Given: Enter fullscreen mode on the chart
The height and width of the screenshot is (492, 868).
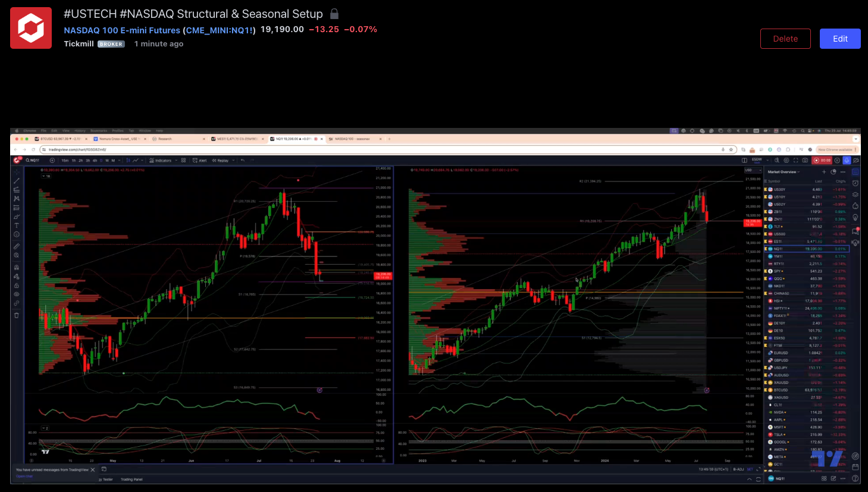Looking at the screenshot, I should (796, 160).
